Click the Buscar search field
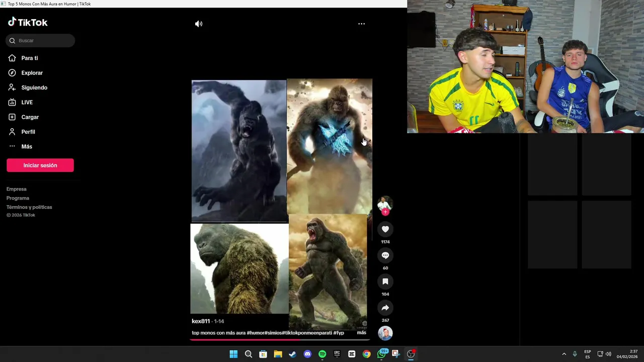This screenshot has width=644, height=362. [x=40, y=41]
